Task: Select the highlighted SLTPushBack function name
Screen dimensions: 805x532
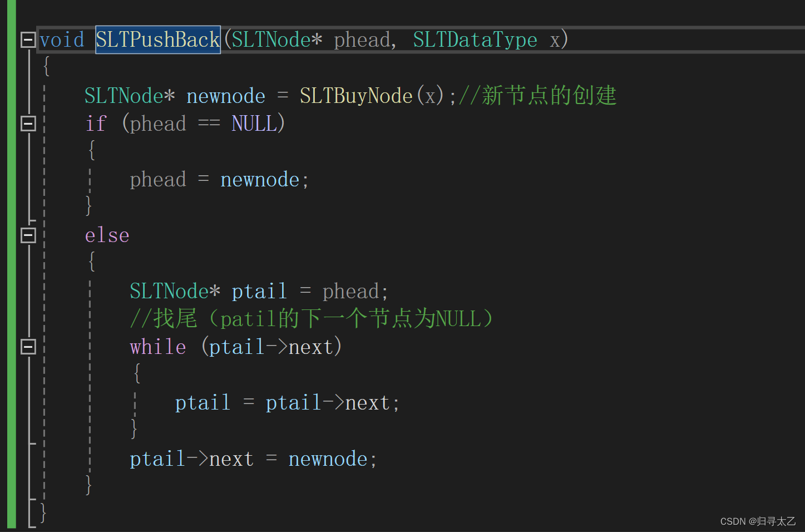Action: 158,40
